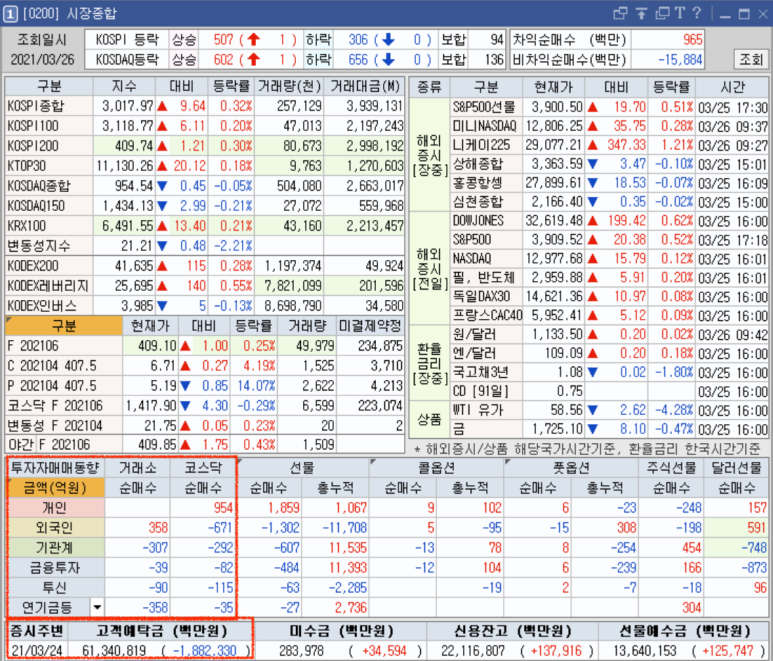Click the orange 구분 futures header cell
The height and width of the screenshot is (661, 773).
point(64,326)
